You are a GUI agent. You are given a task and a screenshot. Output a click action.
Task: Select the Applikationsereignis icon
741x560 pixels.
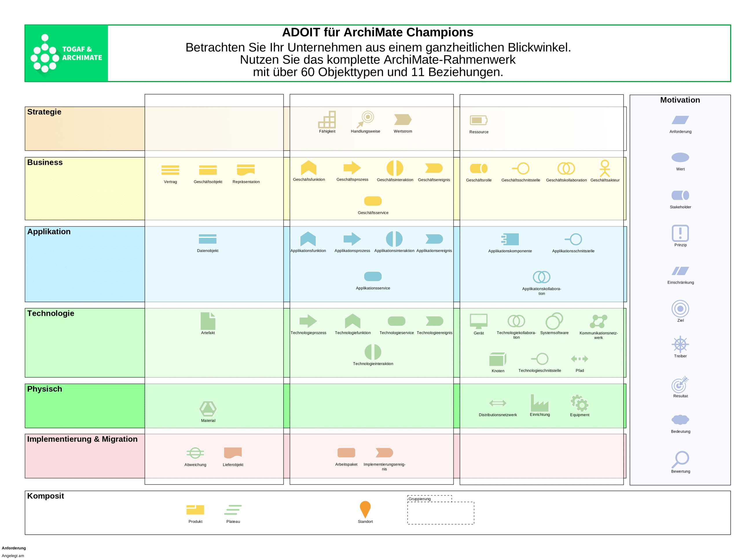[434, 239]
